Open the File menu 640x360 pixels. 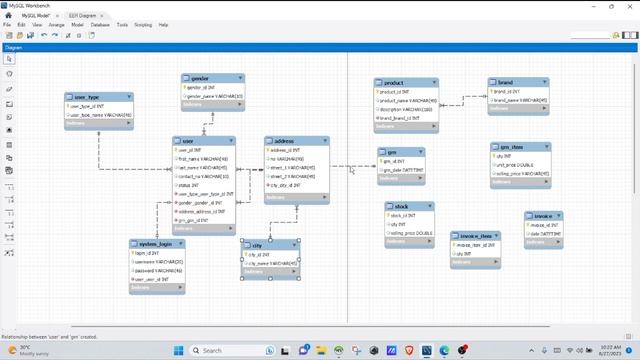(x=7, y=25)
